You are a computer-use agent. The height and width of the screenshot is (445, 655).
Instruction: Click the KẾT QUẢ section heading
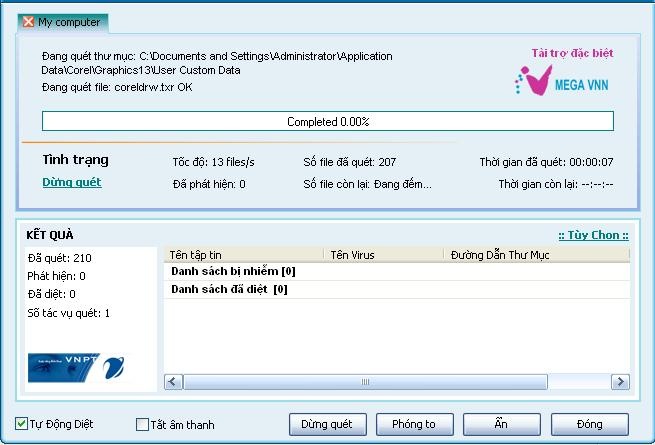click(50, 235)
